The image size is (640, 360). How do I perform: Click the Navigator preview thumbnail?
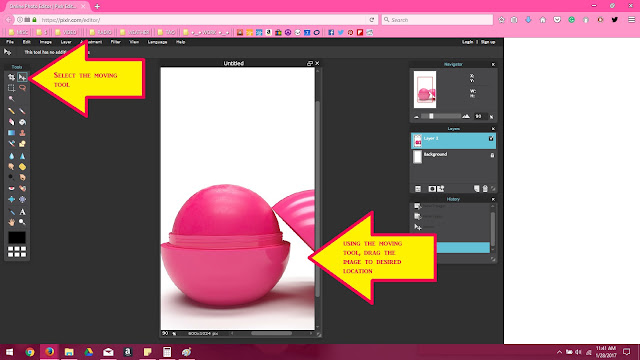[x=424, y=89]
